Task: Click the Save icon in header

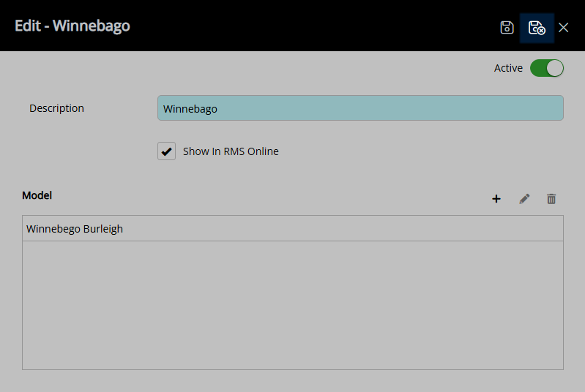Action: (x=507, y=28)
